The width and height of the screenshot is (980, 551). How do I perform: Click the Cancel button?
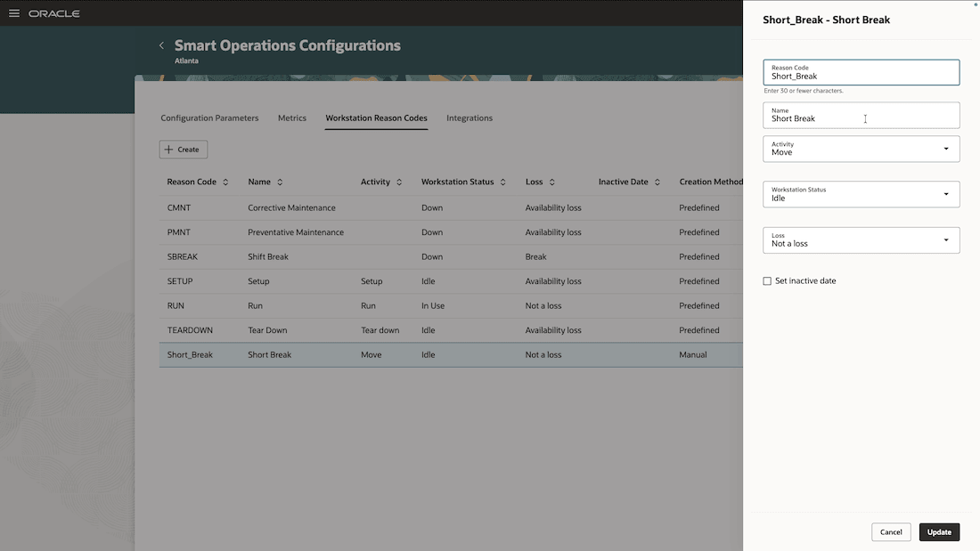pyautogui.click(x=891, y=531)
